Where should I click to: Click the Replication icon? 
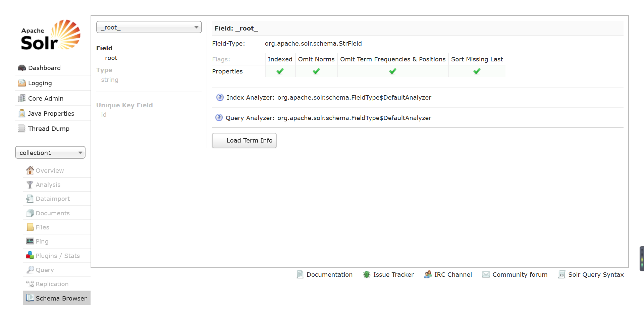(x=30, y=284)
